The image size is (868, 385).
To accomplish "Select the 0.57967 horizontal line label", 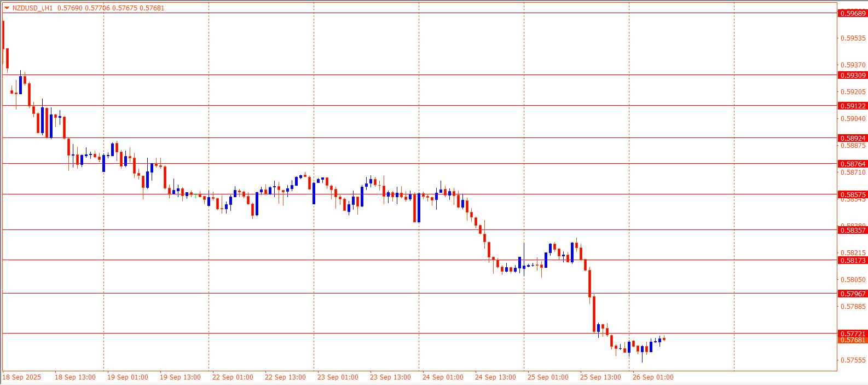I will (x=853, y=294).
